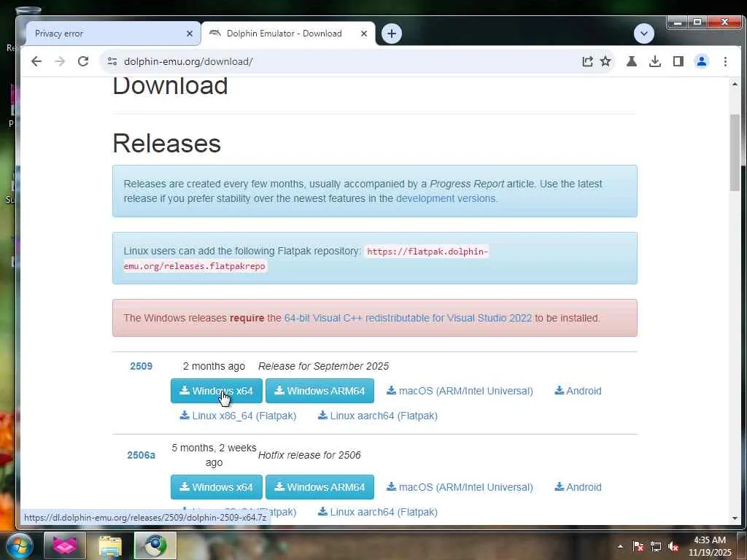The image size is (747, 560).
Task: Select the Dolphin Emulator - Download tab
Action: click(284, 34)
